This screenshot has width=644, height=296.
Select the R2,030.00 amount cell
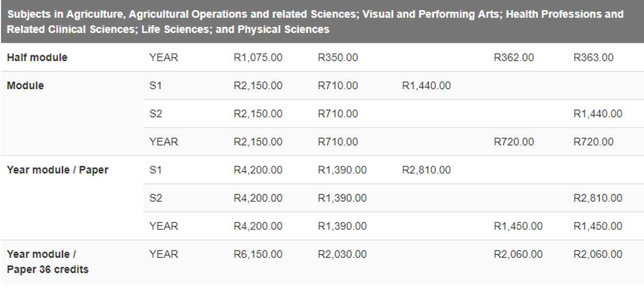[342, 254]
